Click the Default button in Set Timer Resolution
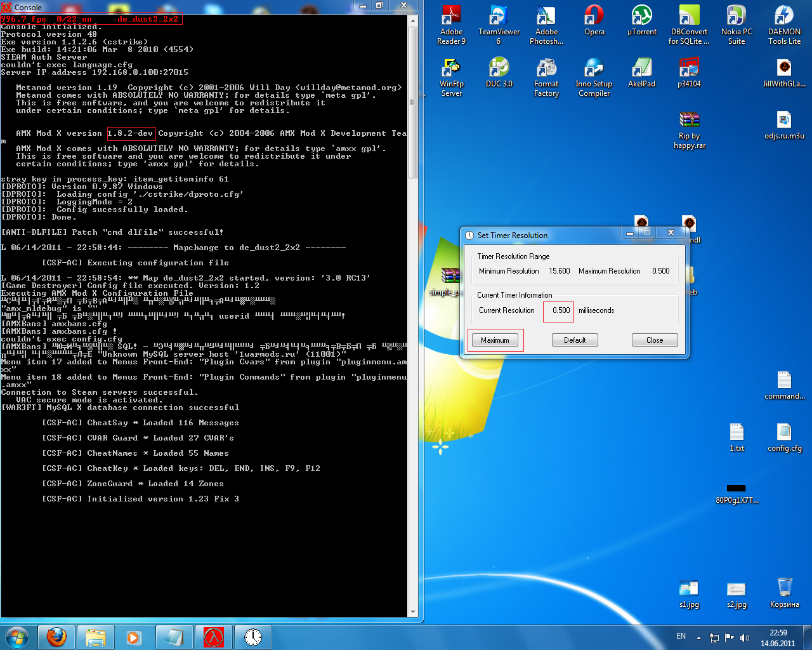Screen dimensions: 812x650 575,340
